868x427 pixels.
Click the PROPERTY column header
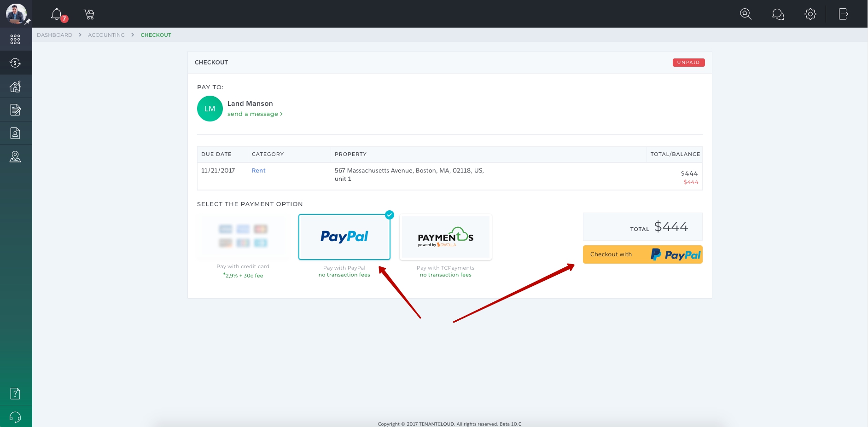pyautogui.click(x=350, y=154)
